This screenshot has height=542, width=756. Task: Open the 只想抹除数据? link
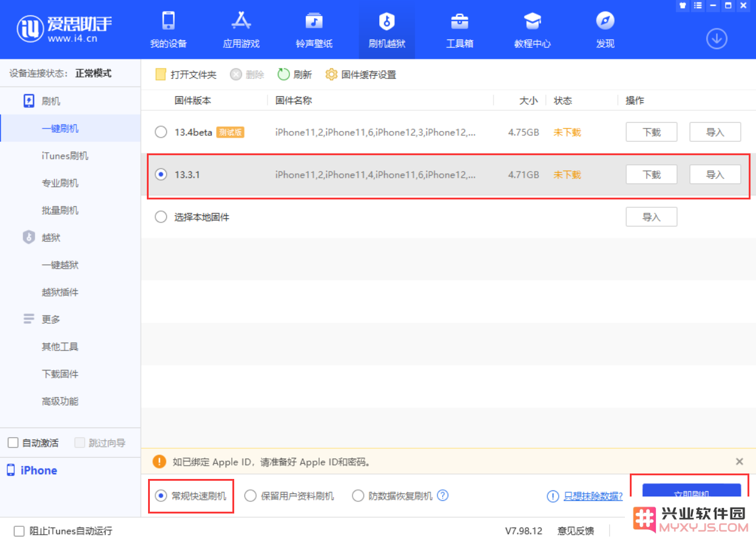[593, 496]
